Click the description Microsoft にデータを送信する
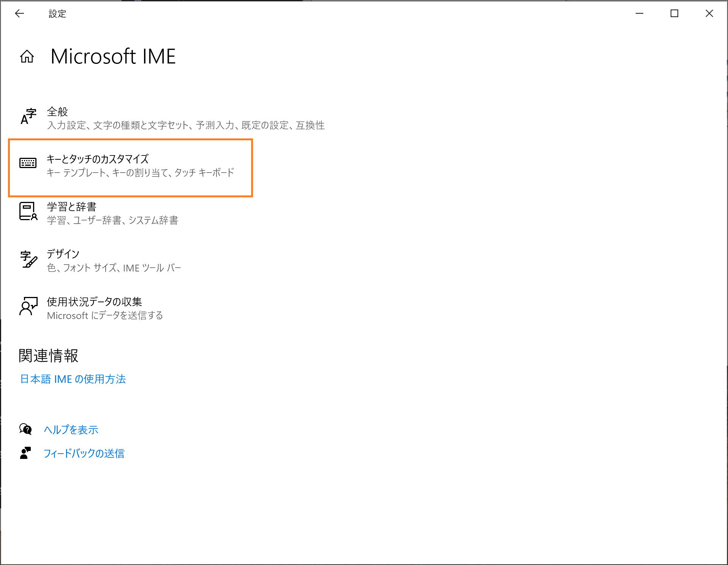 pos(105,315)
